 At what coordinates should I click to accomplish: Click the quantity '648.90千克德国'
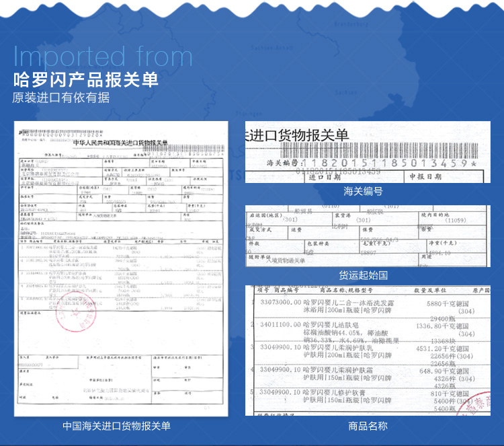click(x=444, y=371)
